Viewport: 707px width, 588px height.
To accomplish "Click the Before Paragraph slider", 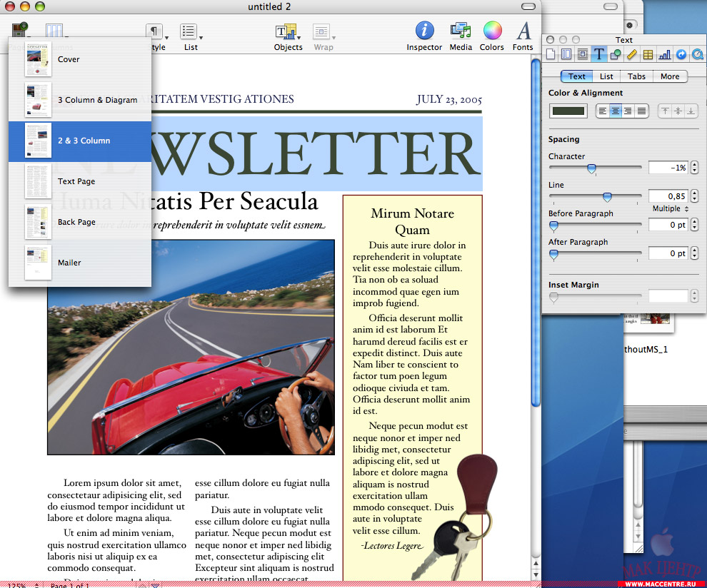I will tap(595, 225).
